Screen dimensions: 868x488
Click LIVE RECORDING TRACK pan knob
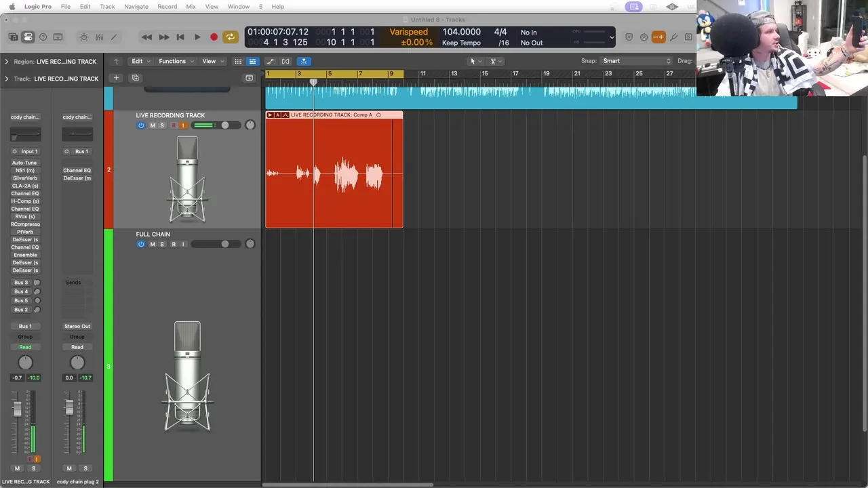click(250, 125)
